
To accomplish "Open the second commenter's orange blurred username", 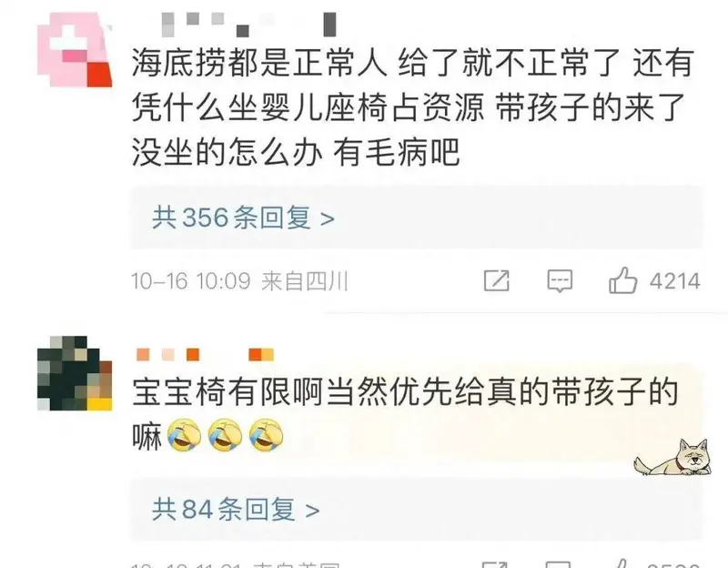I will tap(206, 354).
